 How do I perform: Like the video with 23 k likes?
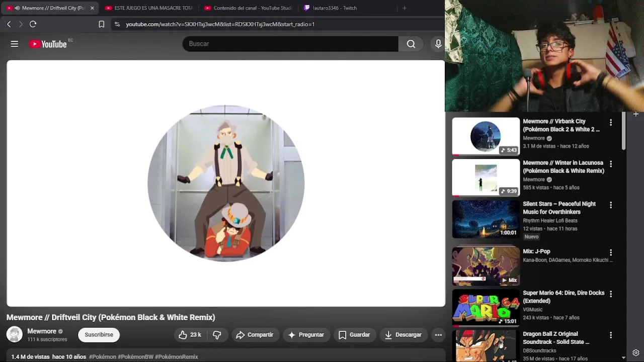[190, 335]
